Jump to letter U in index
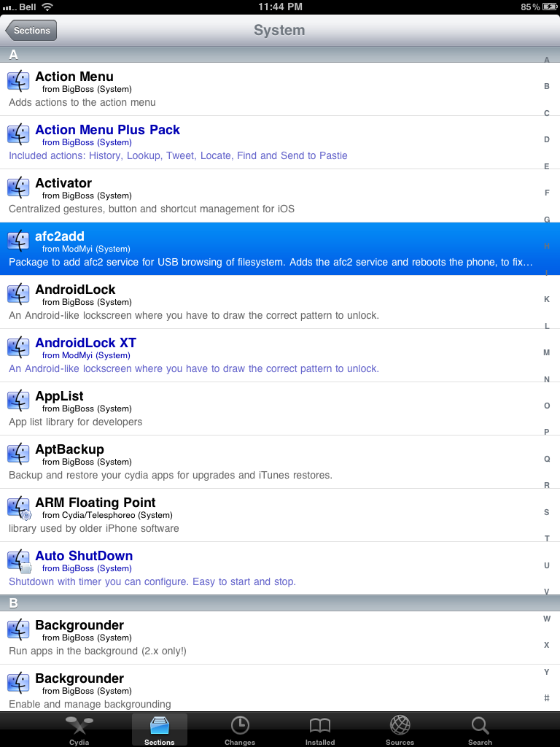560x747 pixels. click(x=547, y=565)
